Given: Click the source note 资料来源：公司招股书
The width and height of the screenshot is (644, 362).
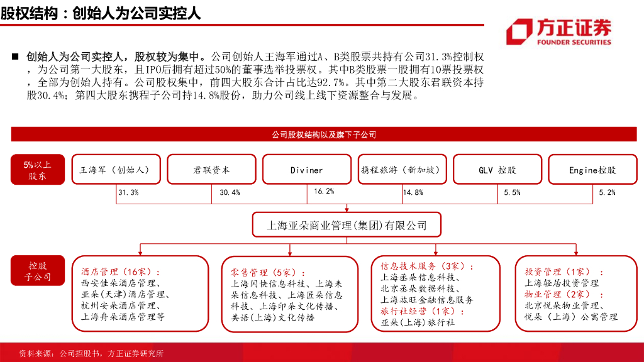Looking at the screenshot, I should [59, 353].
